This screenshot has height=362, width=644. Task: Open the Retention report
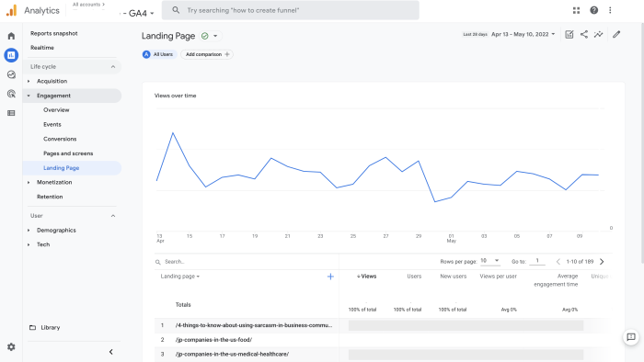[50, 197]
